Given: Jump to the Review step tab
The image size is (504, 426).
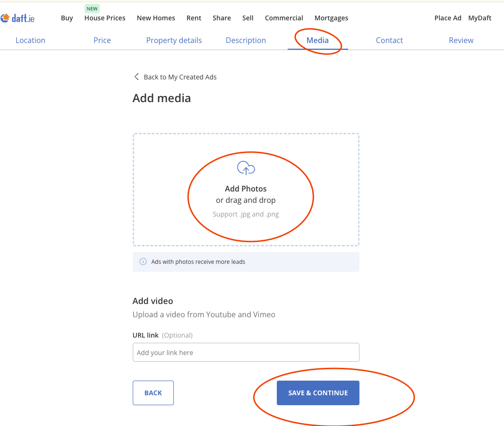Looking at the screenshot, I should click(461, 40).
